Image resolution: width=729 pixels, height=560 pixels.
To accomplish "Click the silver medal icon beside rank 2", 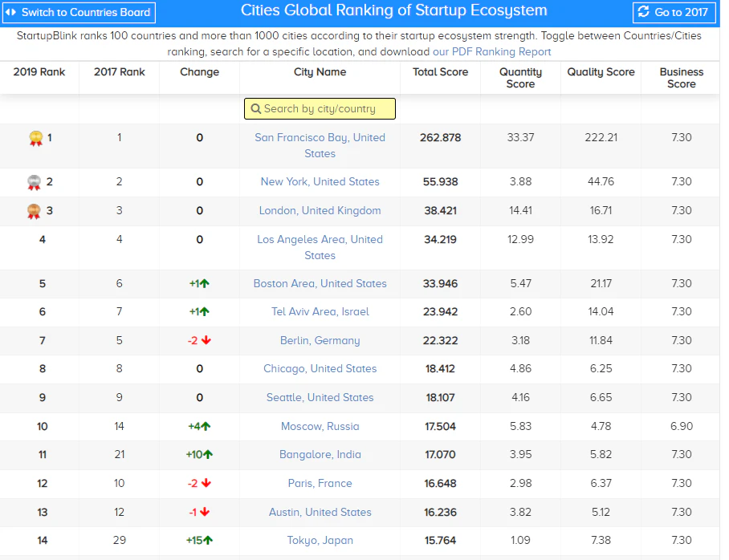I will [36, 182].
